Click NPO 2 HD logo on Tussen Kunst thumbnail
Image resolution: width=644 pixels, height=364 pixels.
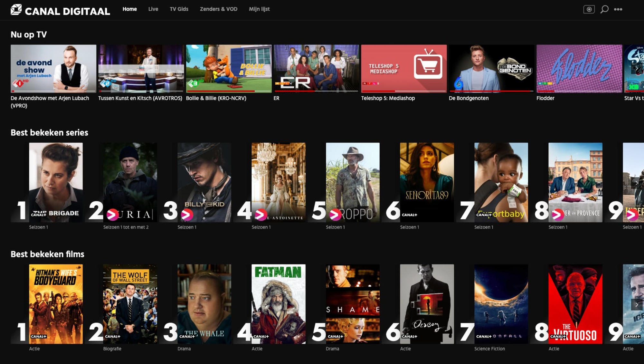(x=108, y=83)
